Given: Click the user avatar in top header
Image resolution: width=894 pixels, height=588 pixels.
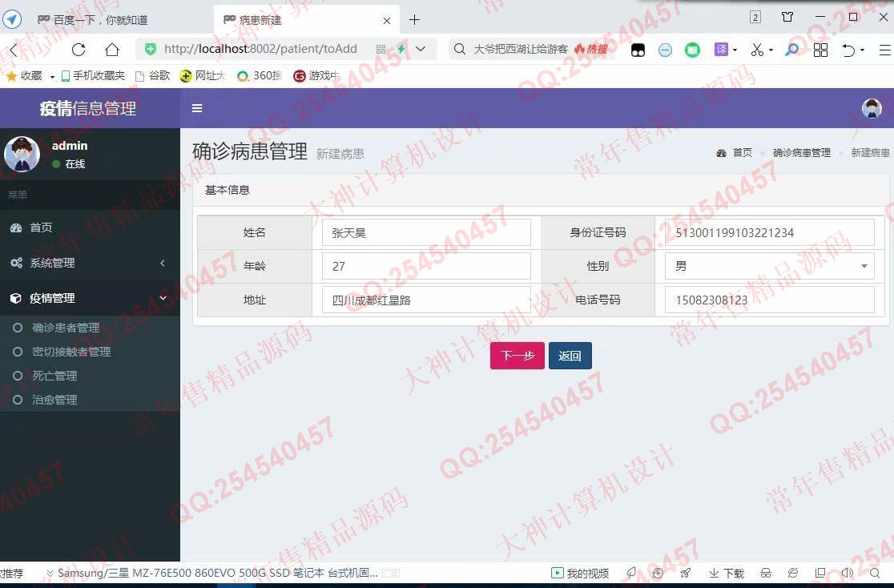Looking at the screenshot, I should [x=872, y=108].
